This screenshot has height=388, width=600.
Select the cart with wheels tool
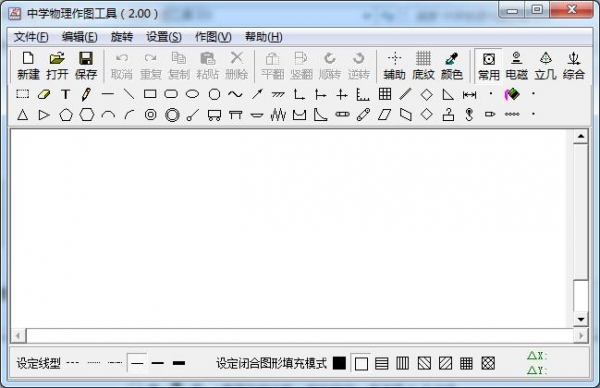214,115
